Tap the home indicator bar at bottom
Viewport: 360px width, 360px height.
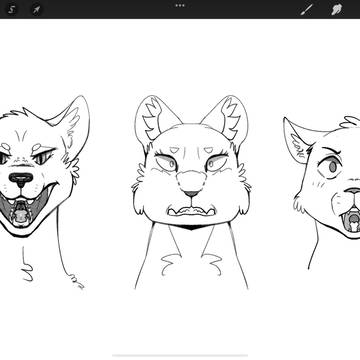180,355
